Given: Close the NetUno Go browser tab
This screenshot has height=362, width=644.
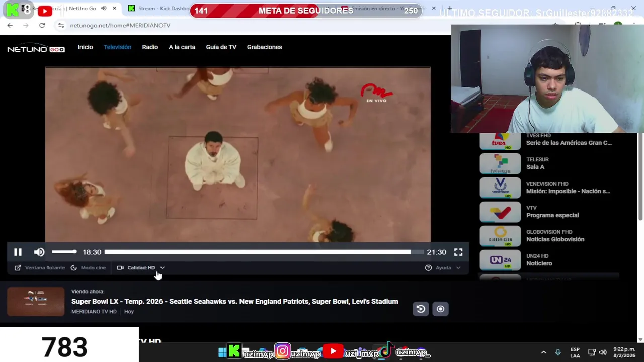Looking at the screenshot, I should tap(114, 9).
